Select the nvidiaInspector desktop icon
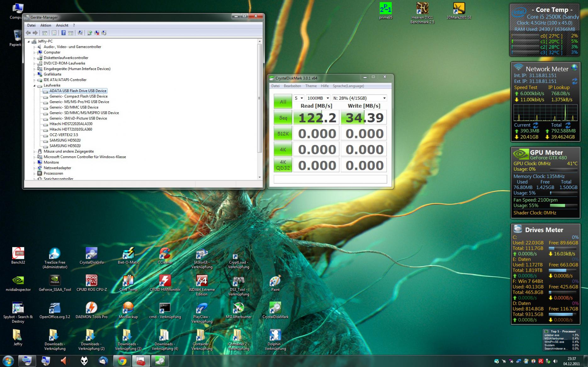The height and width of the screenshot is (367, 588). 18,283
